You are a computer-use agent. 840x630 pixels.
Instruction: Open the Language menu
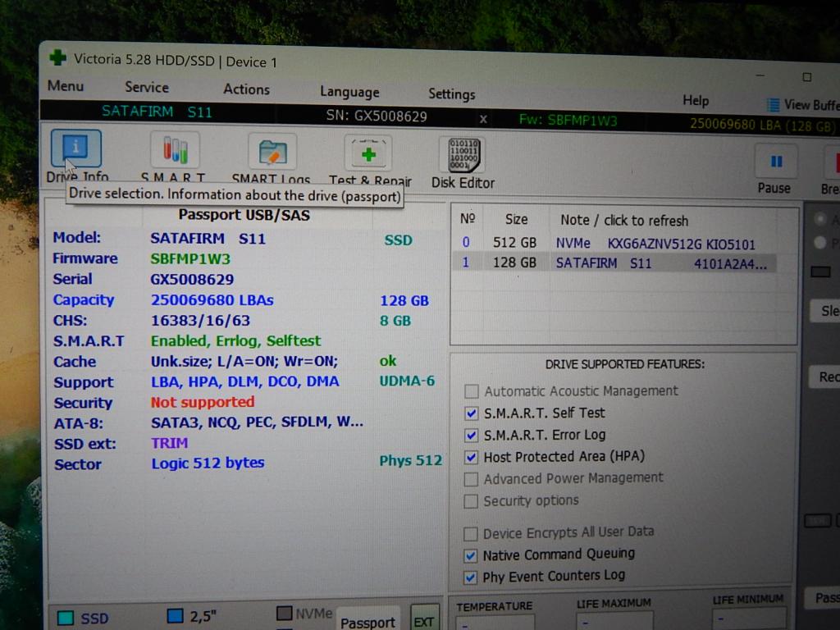[349, 92]
